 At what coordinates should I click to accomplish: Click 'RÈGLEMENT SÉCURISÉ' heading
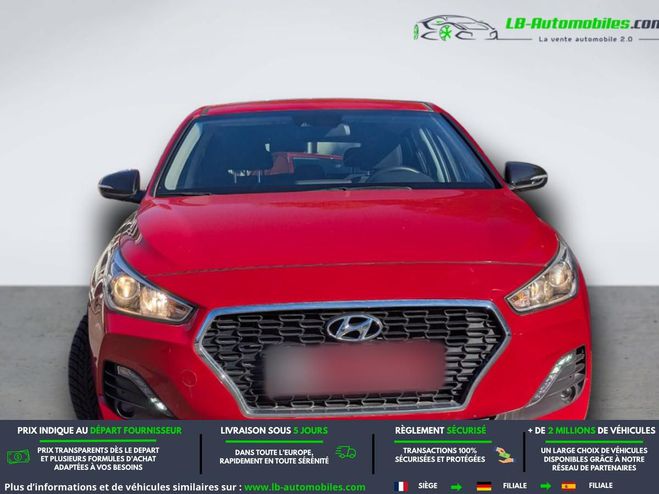pyautogui.click(x=440, y=431)
